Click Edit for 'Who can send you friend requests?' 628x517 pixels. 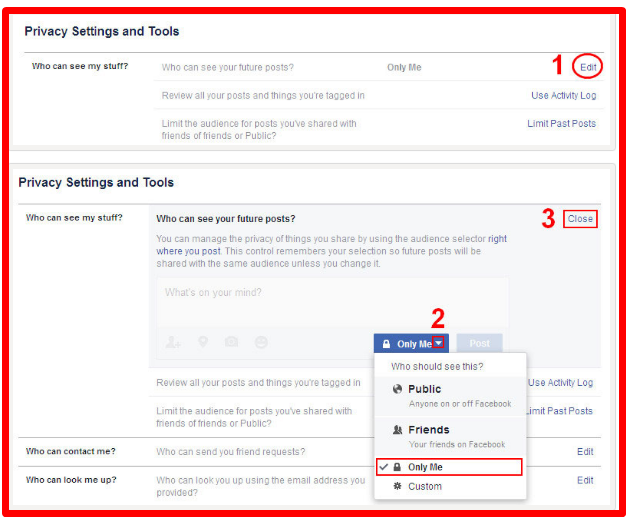click(585, 452)
